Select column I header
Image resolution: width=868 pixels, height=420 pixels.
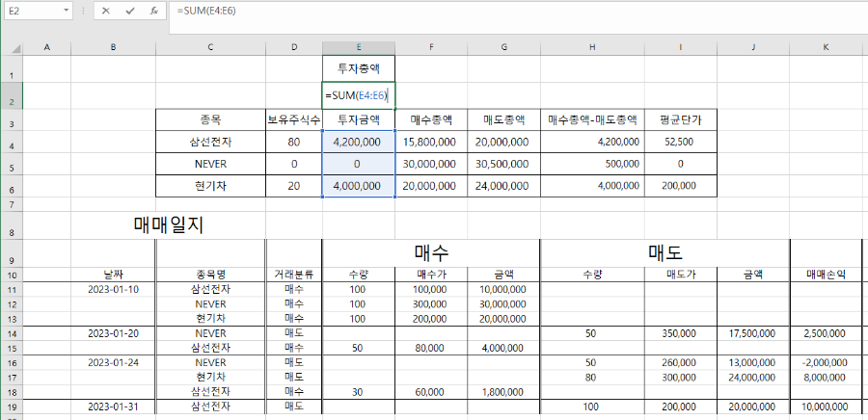[680, 48]
